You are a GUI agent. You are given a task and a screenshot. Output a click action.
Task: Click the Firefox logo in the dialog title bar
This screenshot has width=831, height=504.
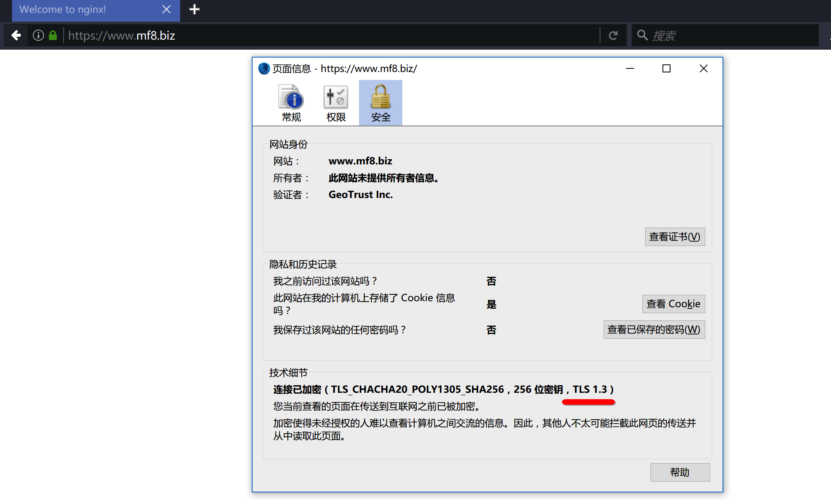tap(264, 68)
